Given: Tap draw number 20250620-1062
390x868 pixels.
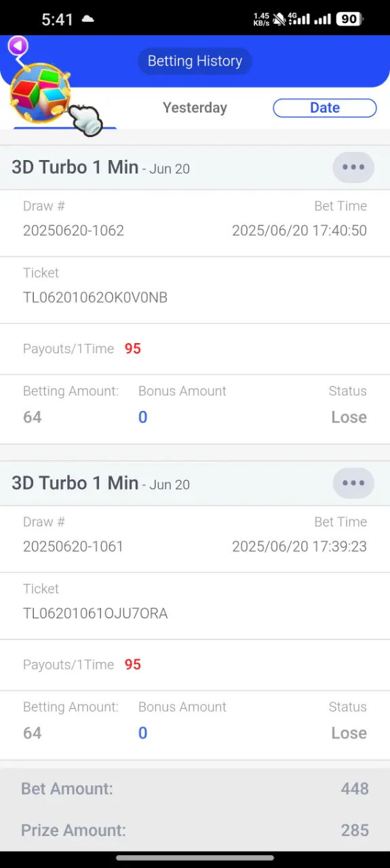Looking at the screenshot, I should tap(73, 231).
